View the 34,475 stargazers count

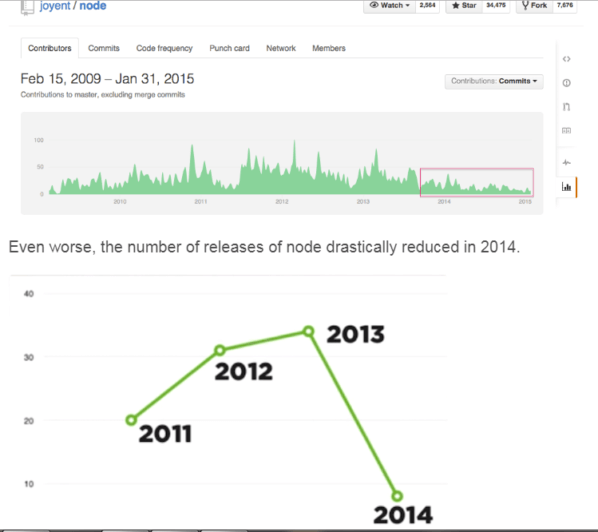click(x=496, y=5)
